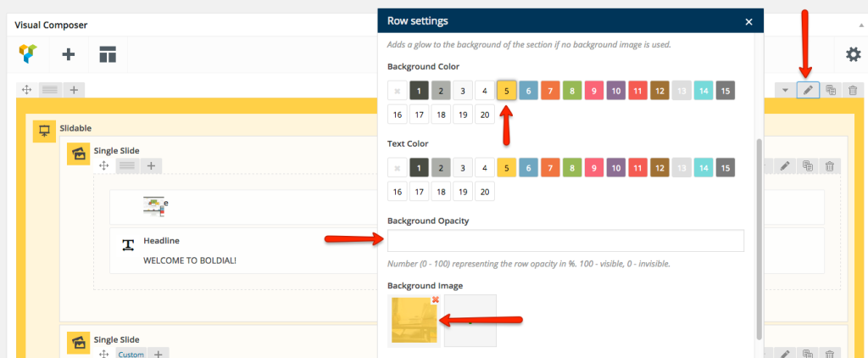Choose Background Color swatch 14 cyan
The width and height of the screenshot is (868, 358).
tap(704, 90)
